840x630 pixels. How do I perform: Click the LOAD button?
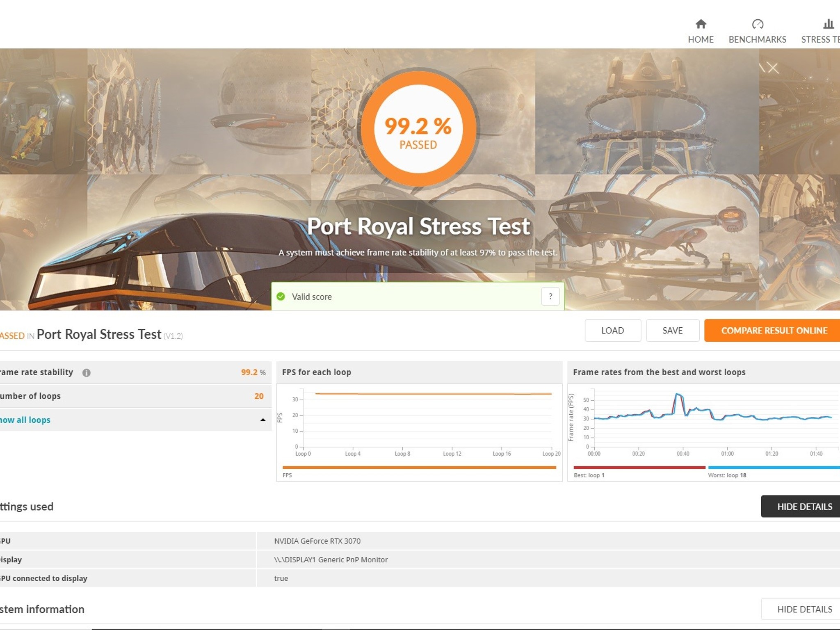point(612,331)
